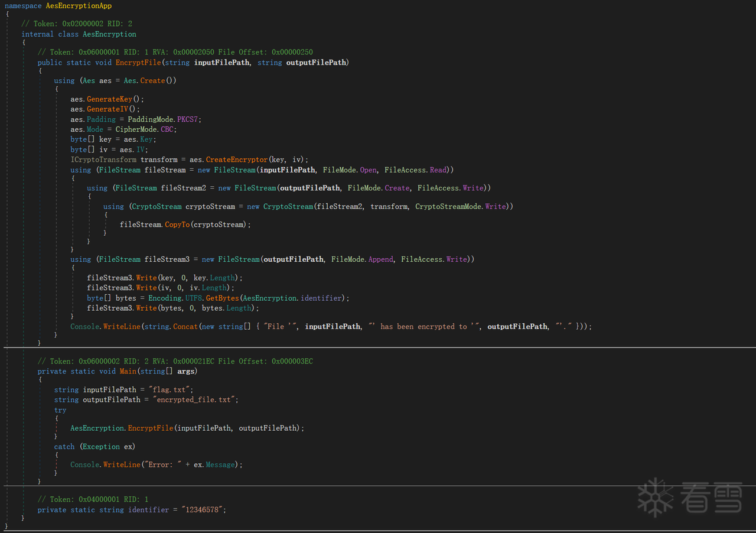The width and height of the screenshot is (756, 533).
Task: Click the Encoding class name
Action: 165,298
